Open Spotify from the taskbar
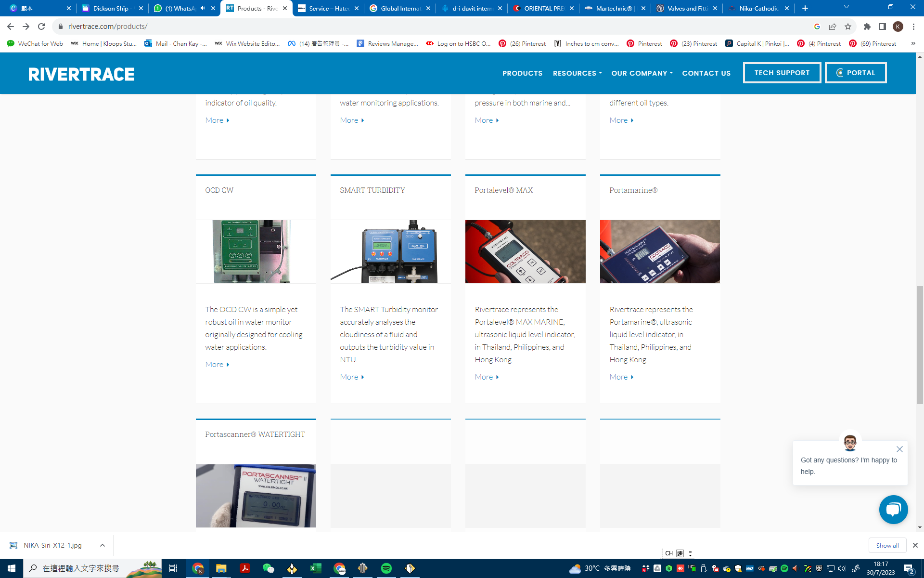The height and width of the screenshot is (578, 924). point(386,568)
